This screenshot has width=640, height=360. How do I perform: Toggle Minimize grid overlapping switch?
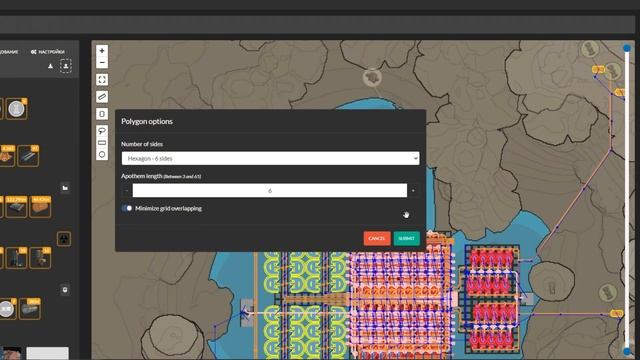tap(127, 208)
